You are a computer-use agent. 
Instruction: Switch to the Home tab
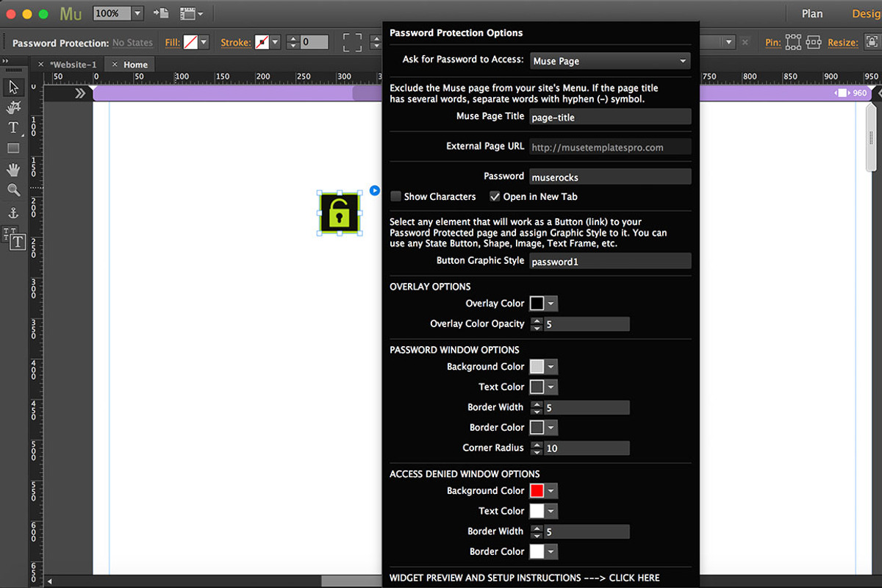[x=135, y=65]
